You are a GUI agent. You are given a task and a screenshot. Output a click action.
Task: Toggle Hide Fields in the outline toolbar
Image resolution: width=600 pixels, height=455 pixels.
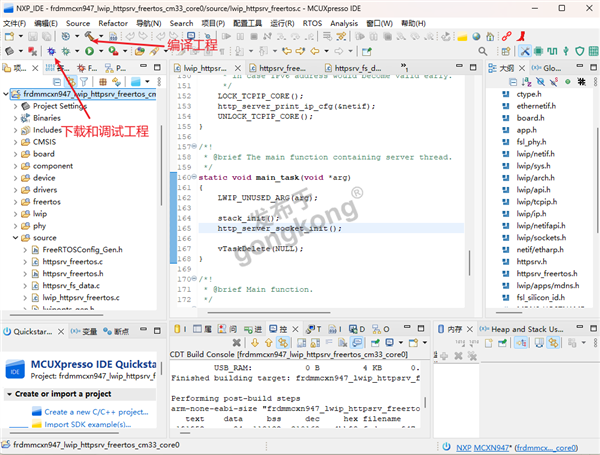point(540,82)
